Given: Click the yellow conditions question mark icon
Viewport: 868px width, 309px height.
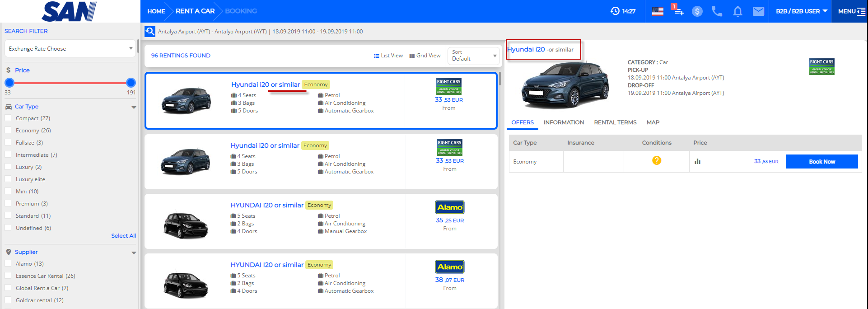Looking at the screenshot, I should [x=657, y=160].
